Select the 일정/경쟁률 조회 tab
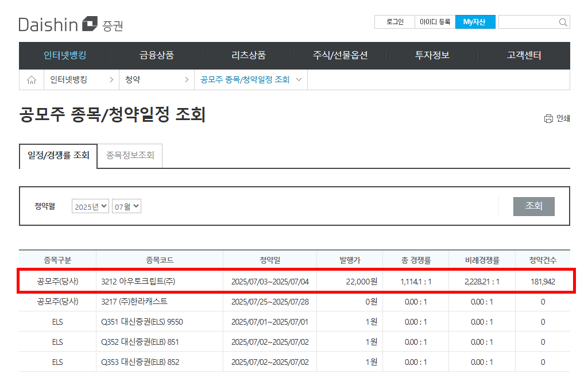This screenshot has width=588, height=385. click(59, 155)
